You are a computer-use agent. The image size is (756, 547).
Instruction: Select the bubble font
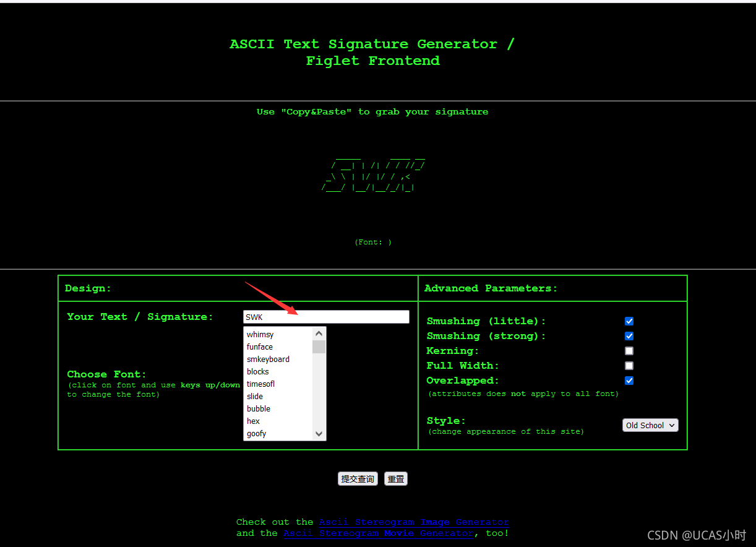tap(278, 408)
